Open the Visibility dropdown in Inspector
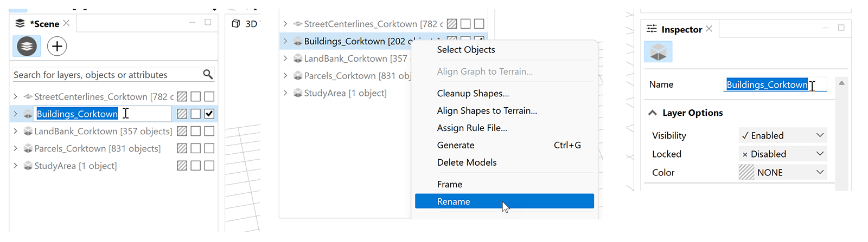The height and width of the screenshot is (242, 868). [782, 135]
